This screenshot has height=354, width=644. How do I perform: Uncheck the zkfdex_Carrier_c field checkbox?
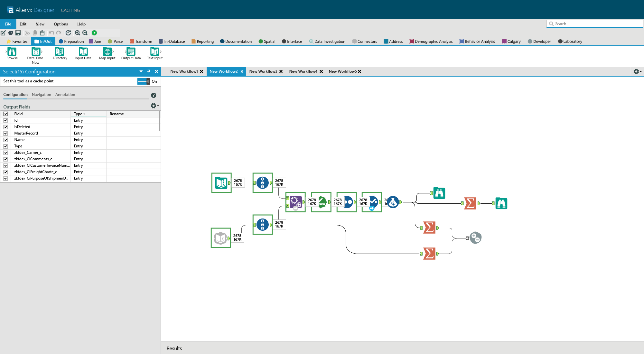pyautogui.click(x=5, y=153)
